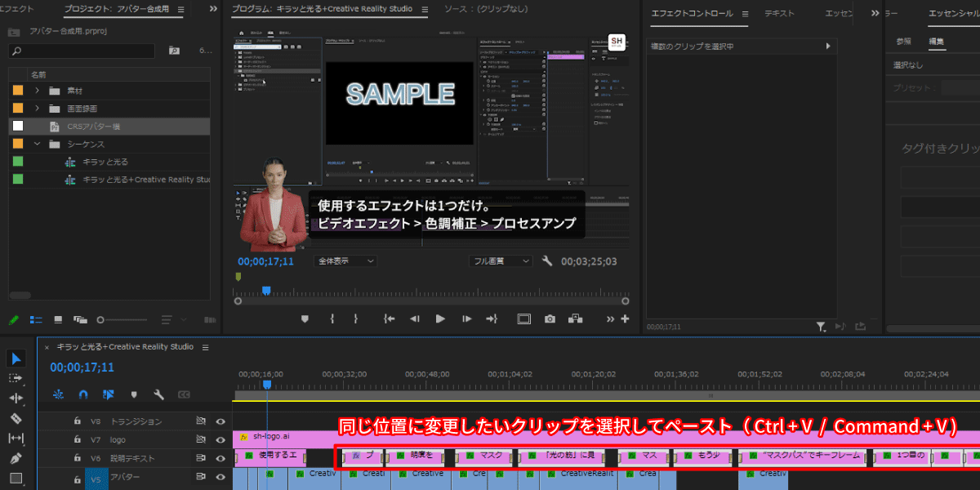Viewport: 980px width, 490px height.
Task: Toggle insert sequences as nests button
Action: click(58, 394)
